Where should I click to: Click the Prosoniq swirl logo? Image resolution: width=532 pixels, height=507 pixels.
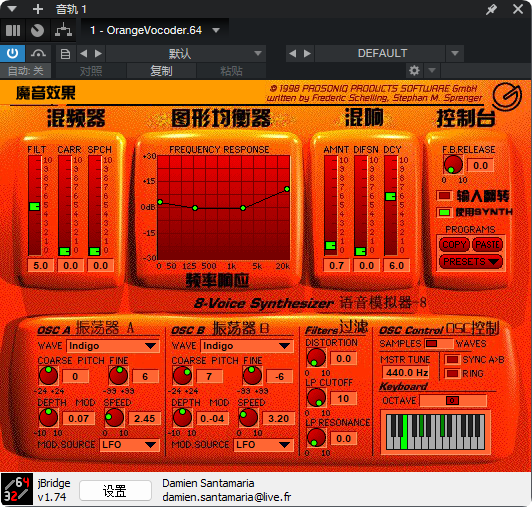507,96
